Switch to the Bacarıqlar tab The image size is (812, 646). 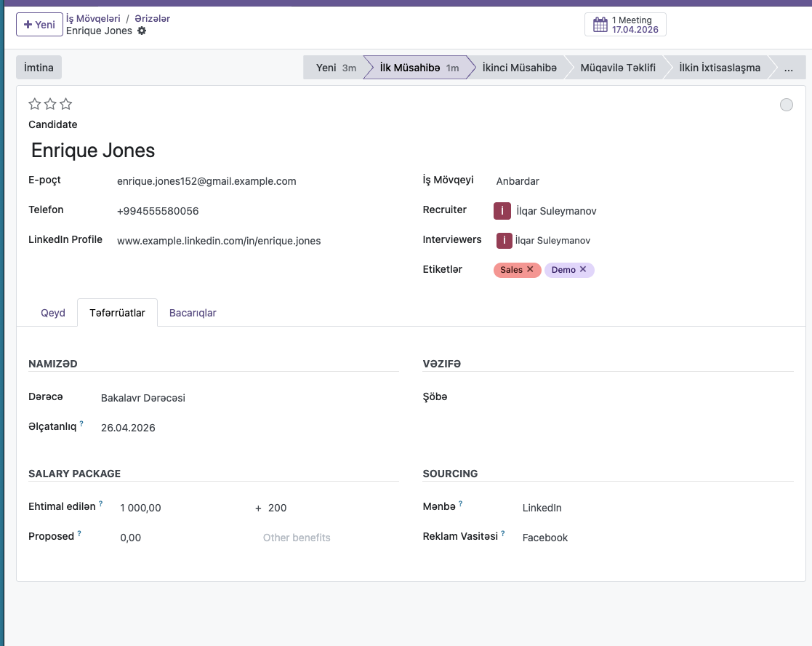click(193, 313)
